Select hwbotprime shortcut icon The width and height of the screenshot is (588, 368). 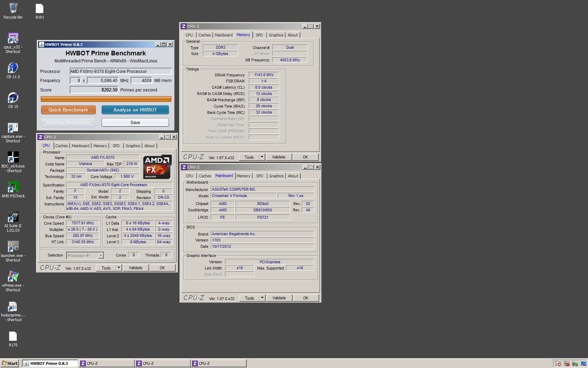(13, 311)
